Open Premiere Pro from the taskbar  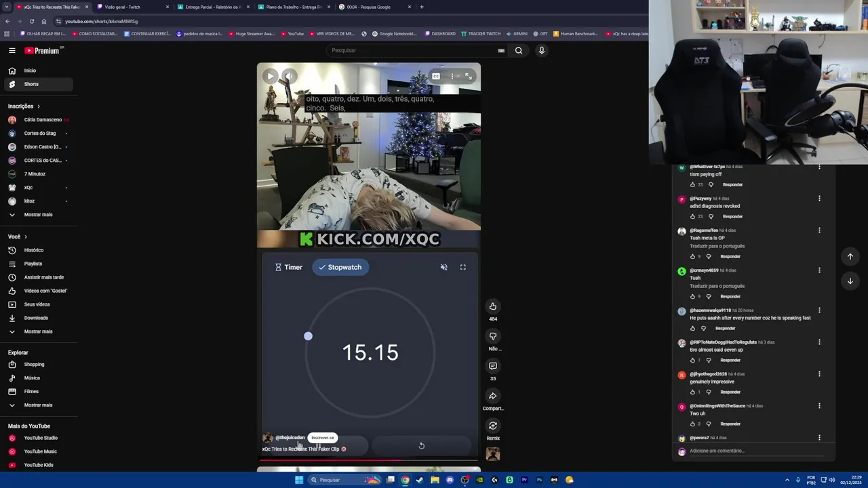click(524, 480)
